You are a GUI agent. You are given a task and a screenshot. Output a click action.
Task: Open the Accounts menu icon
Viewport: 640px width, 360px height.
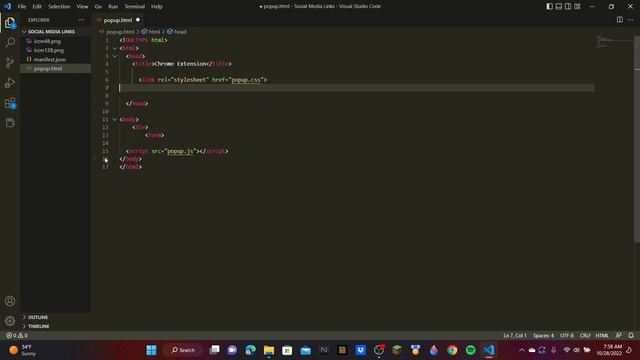pyautogui.click(x=10, y=301)
